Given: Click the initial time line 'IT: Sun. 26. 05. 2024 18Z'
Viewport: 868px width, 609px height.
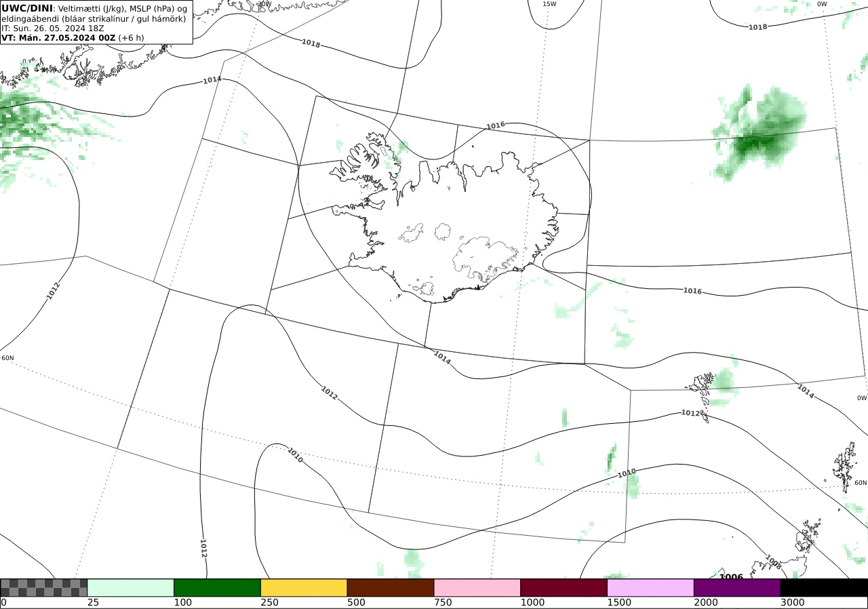Looking at the screenshot, I should point(53,28).
